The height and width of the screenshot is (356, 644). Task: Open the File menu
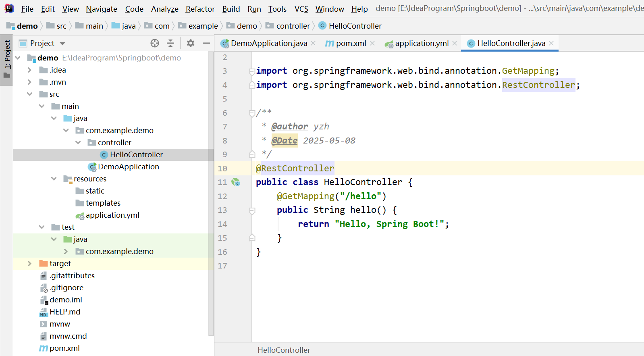(x=27, y=9)
